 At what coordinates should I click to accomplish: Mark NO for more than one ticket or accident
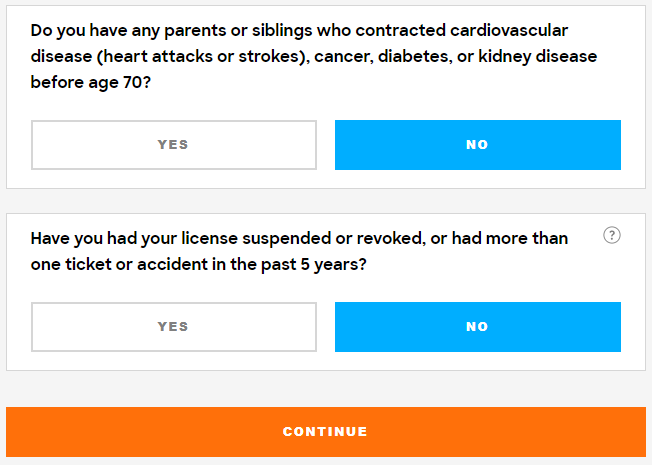click(478, 327)
